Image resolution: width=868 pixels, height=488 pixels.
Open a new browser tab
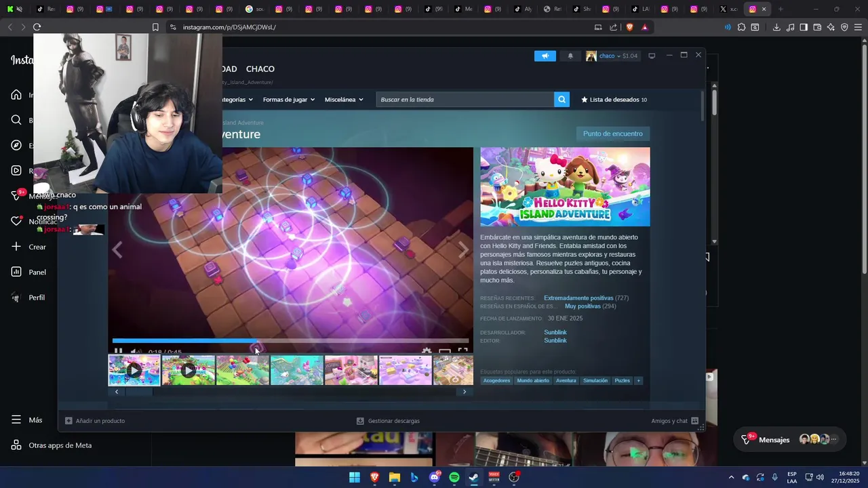tap(781, 9)
